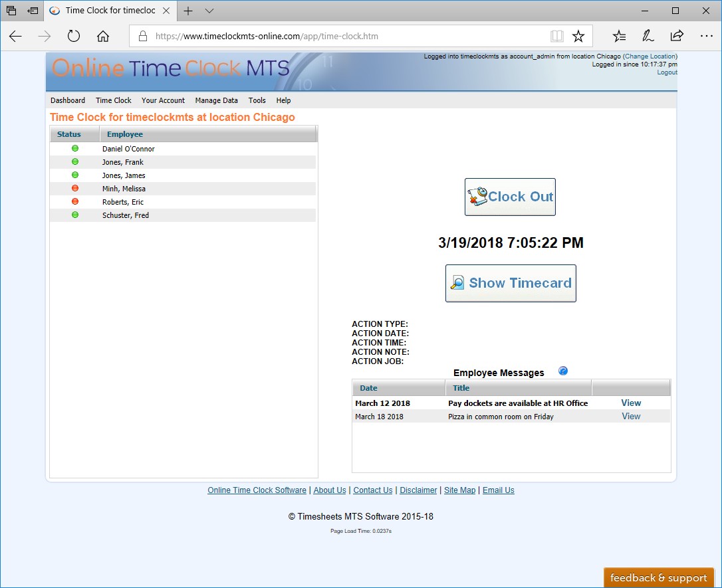
Task: Click the browser forward arrow
Action: point(44,37)
